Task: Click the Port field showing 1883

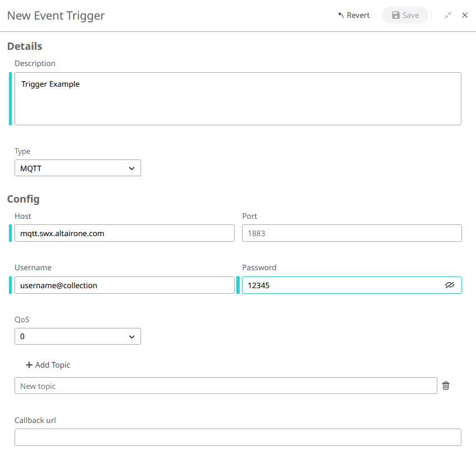Action: (x=352, y=233)
